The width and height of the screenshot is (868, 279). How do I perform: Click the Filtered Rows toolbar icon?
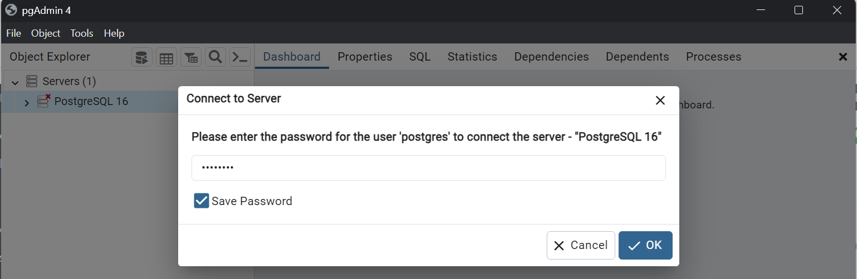click(191, 57)
